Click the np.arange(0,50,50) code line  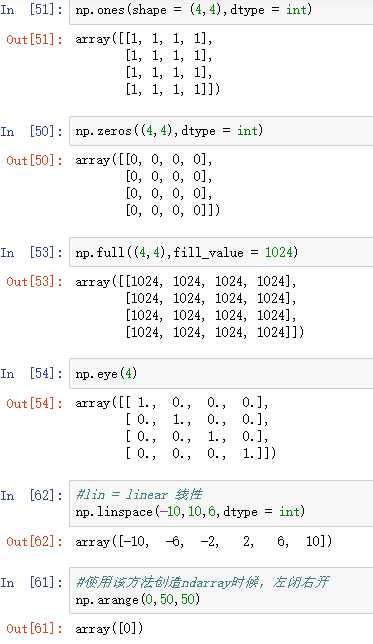coord(138,600)
